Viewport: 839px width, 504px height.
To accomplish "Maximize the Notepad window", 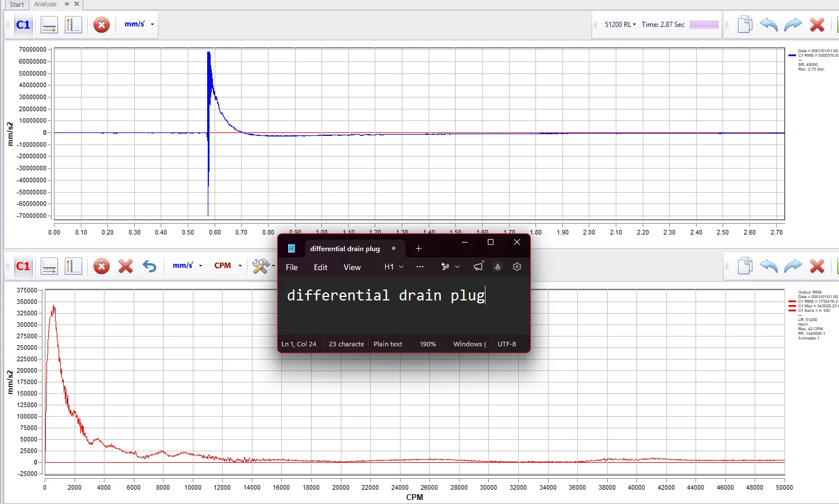I will coord(491,242).
